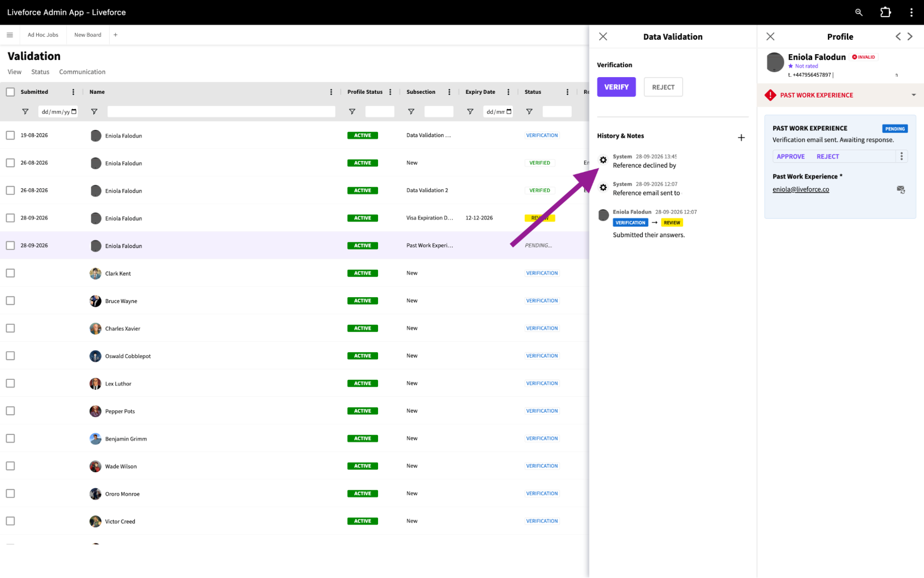This screenshot has height=578, width=924.
Task: Close the Profile panel
Action: click(770, 37)
